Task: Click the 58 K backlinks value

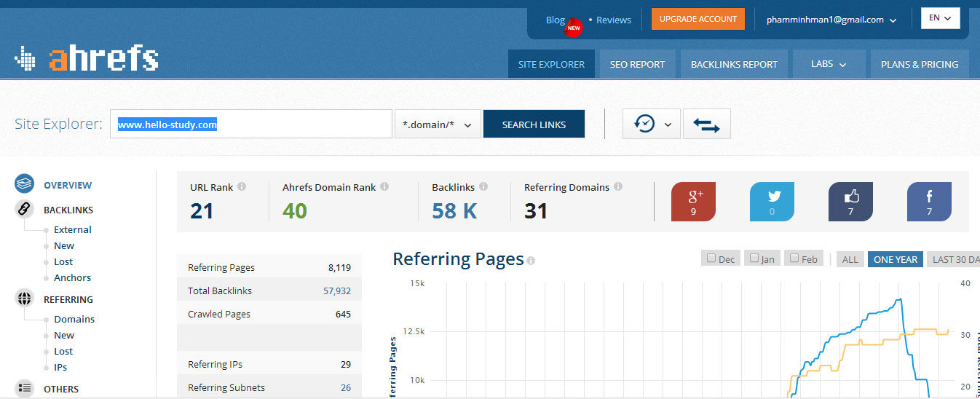Action: tap(454, 210)
